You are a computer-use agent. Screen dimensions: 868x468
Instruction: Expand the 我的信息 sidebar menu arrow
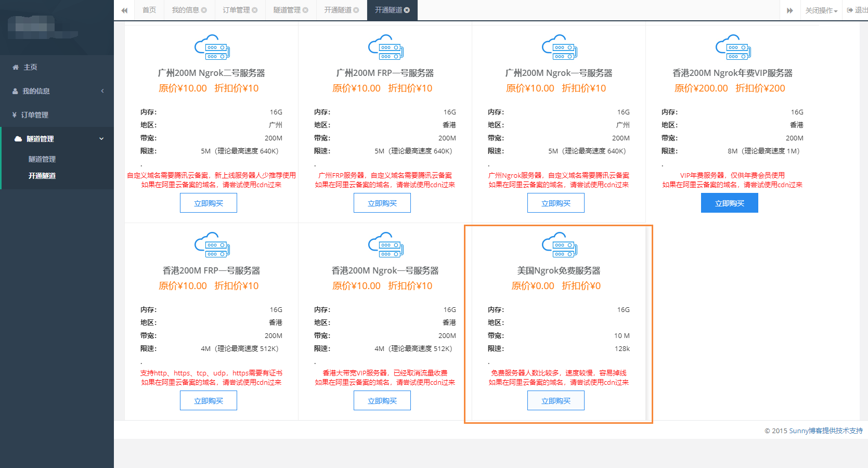pyautogui.click(x=102, y=91)
